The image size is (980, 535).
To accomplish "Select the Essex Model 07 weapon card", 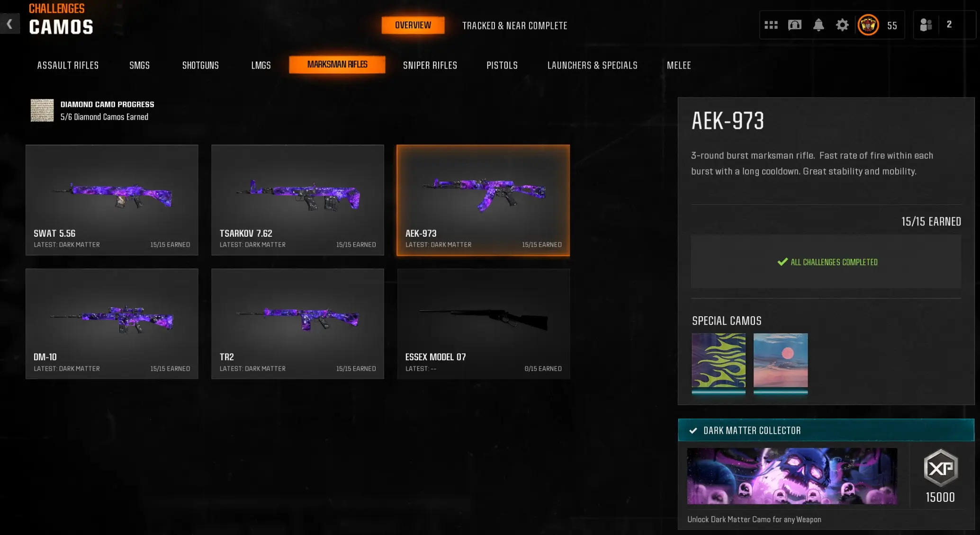I will click(483, 324).
